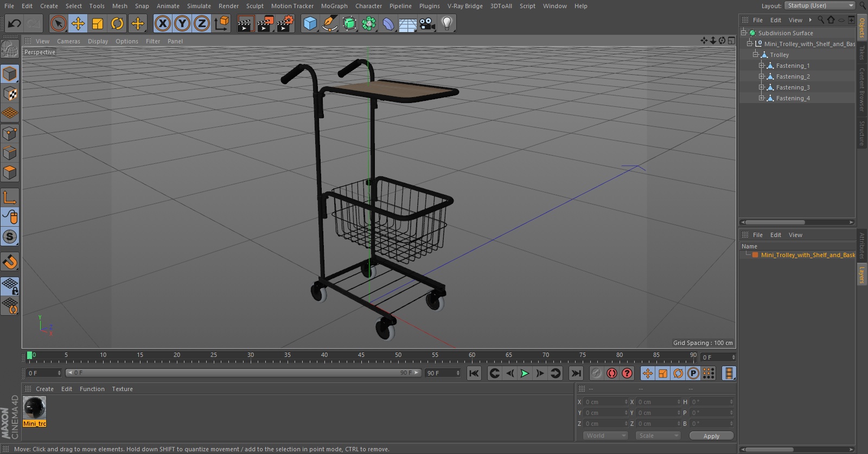Open the Scale mode dropdown
The image size is (868, 454).
[x=658, y=436]
